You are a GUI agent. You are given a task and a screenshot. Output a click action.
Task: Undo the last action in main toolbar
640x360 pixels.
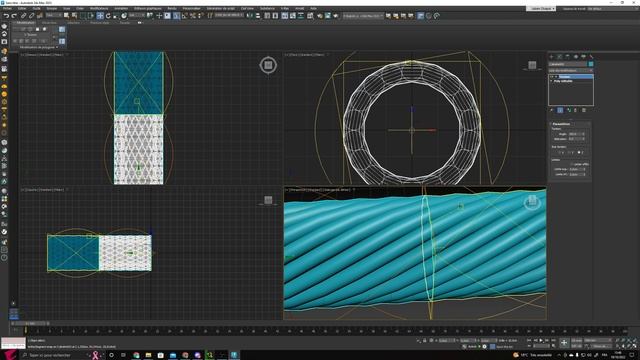point(6,16)
